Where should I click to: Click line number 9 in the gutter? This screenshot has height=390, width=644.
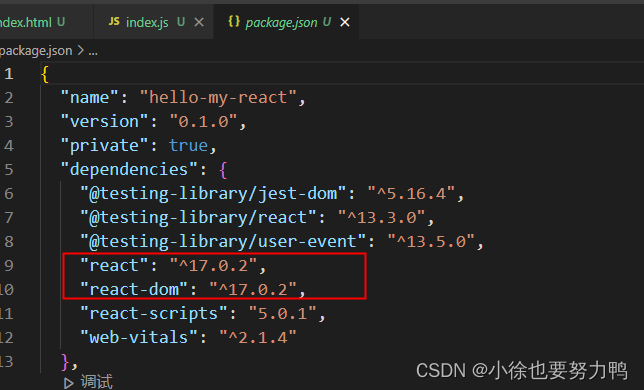9,266
